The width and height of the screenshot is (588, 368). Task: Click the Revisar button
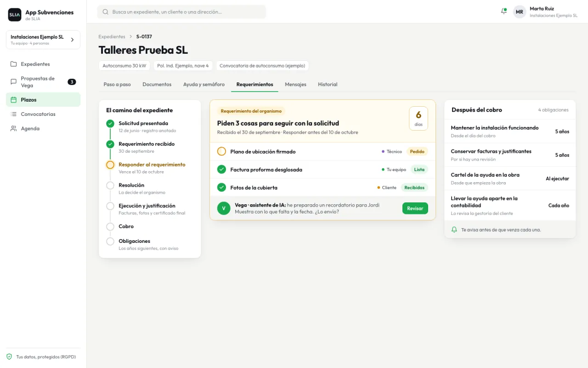415,208
